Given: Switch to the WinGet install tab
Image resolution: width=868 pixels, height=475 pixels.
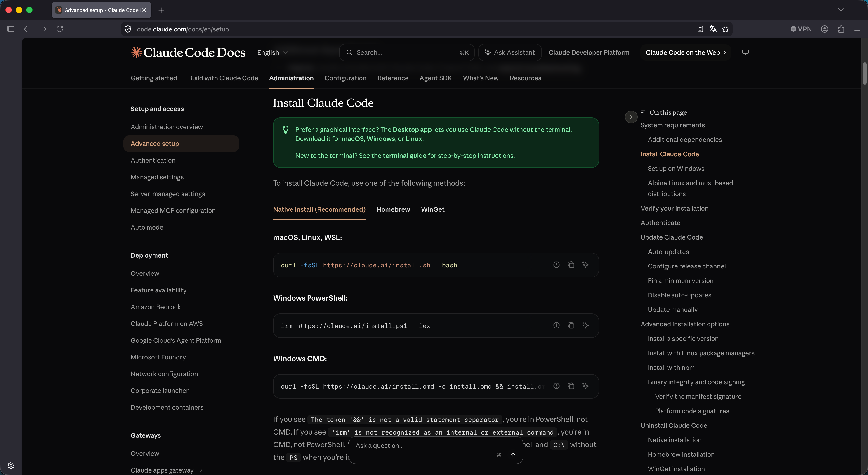Looking at the screenshot, I should 433,209.
